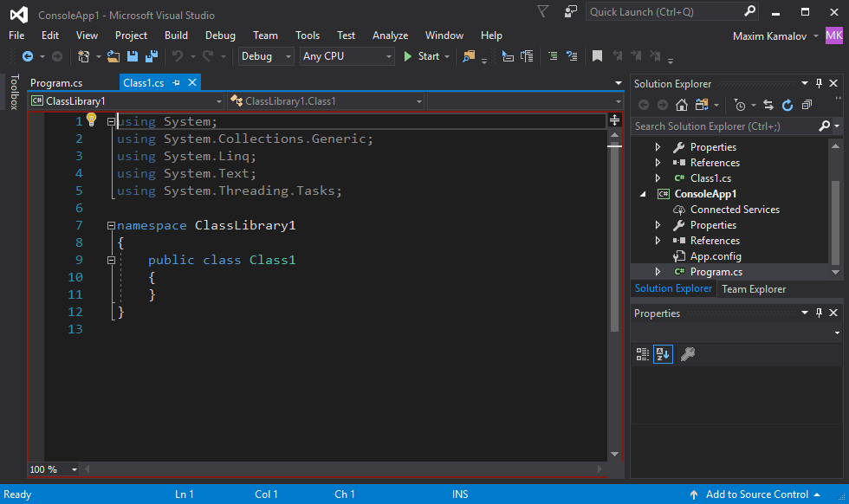Collapse the ConsoleApp1 project node
The image size is (849, 504).
point(643,194)
